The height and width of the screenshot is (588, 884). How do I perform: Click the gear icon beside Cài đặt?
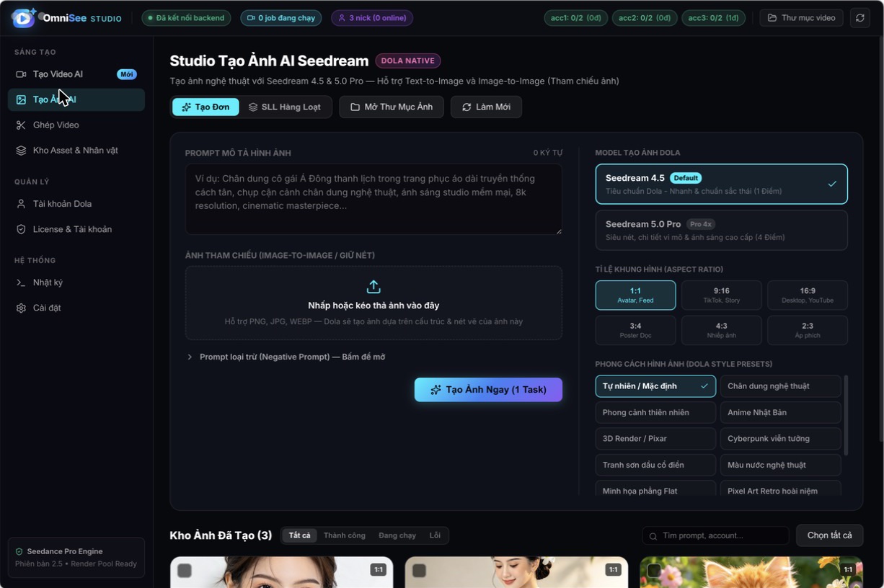pyautogui.click(x=21, y=308)
